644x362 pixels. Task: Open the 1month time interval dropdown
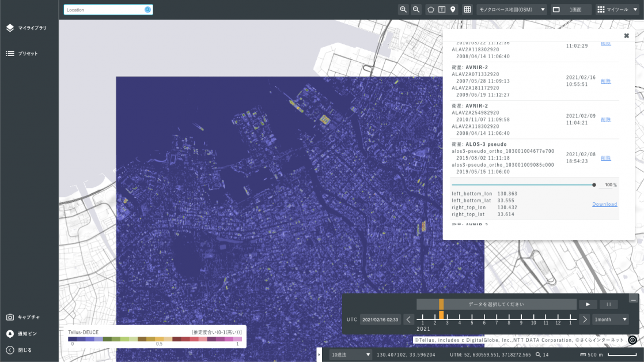[x=611, y=319]
